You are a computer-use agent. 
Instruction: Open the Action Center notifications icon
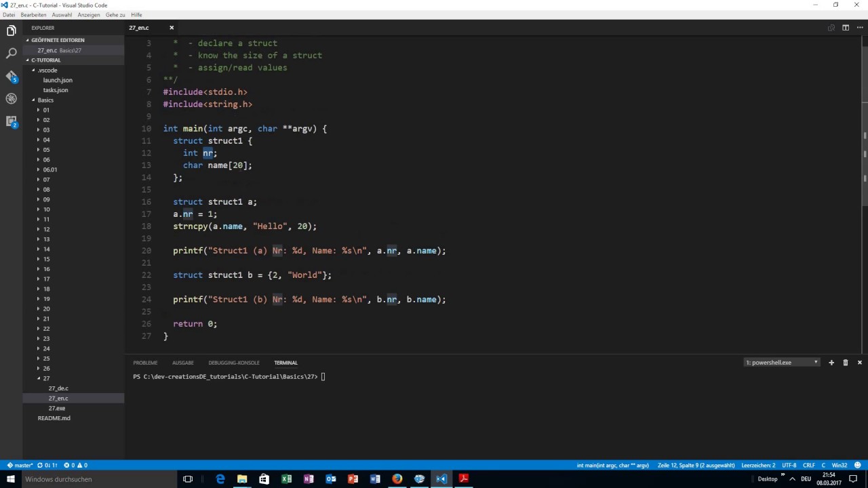click(853, 479)
